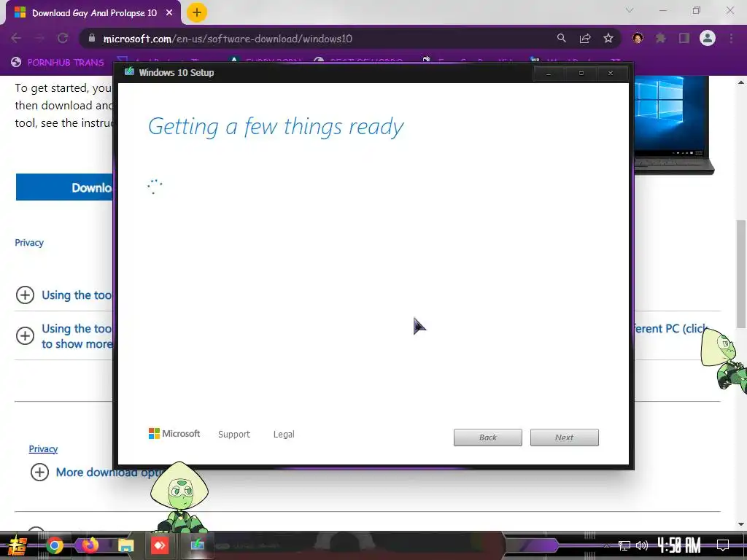This screenshot has width=747, height=560.
Task: Open Chrome from the taskbar
Action: click(x=54, y=545)
